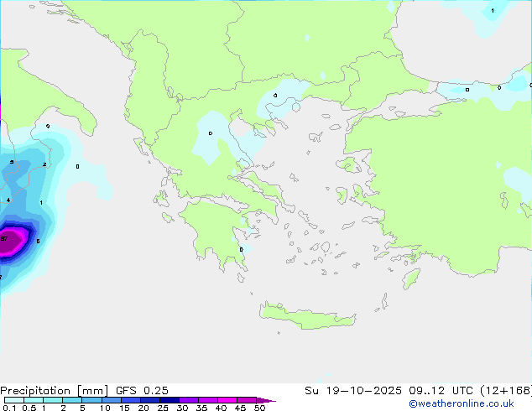Click the '50' legend scale number
532x411 pixels.
coord(259,408)
